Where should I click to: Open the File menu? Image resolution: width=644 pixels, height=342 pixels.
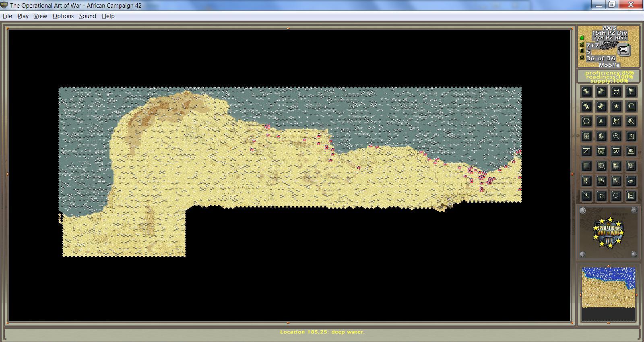7,16
